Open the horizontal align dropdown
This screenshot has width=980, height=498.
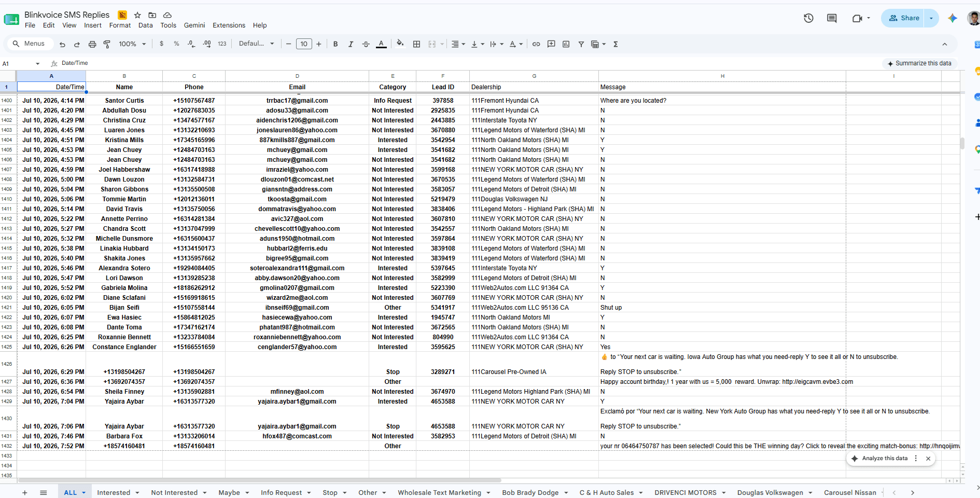458,44
